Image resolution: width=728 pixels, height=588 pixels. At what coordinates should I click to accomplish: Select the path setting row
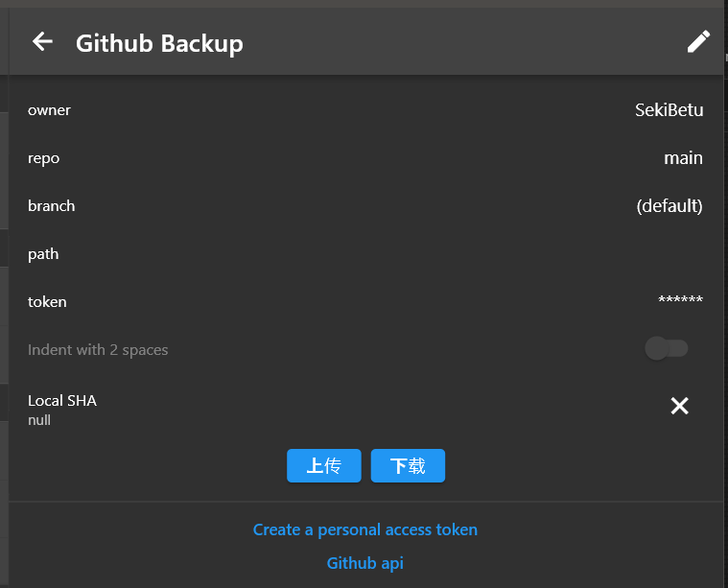365,254
